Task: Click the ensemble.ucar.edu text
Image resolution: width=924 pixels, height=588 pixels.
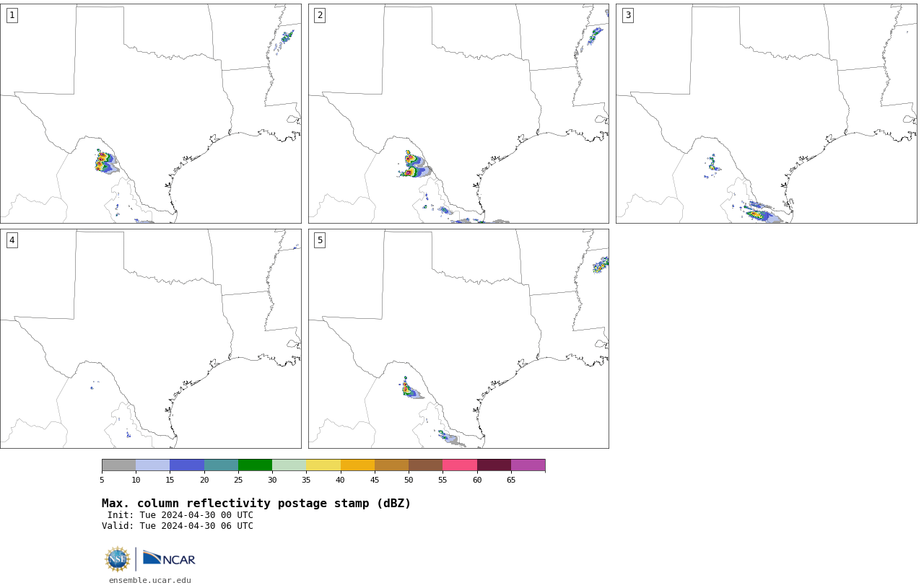Action: click(150, 580)
